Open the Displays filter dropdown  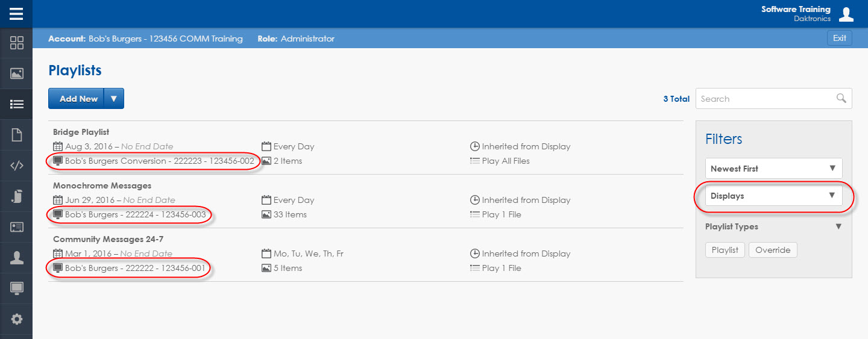[773, 196]
